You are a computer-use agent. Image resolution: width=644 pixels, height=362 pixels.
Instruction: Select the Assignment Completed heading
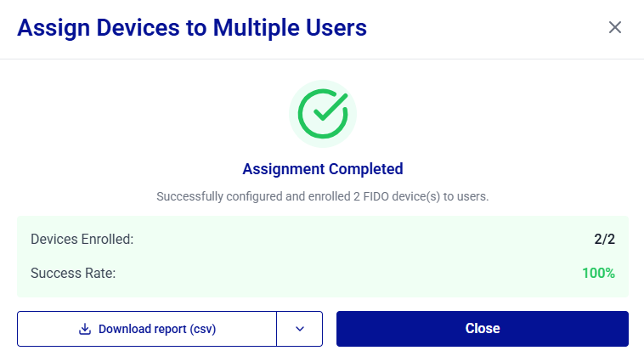point(323,169)
